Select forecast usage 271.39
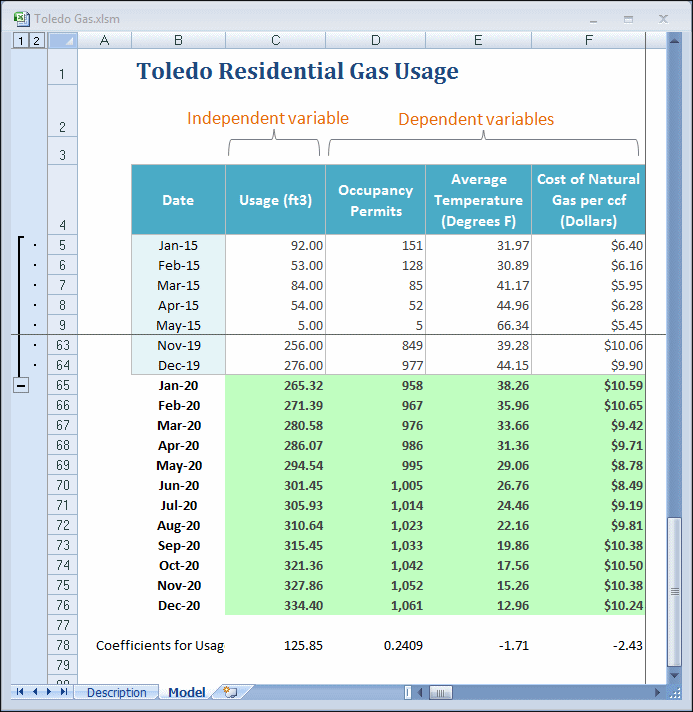 (276, 405)
